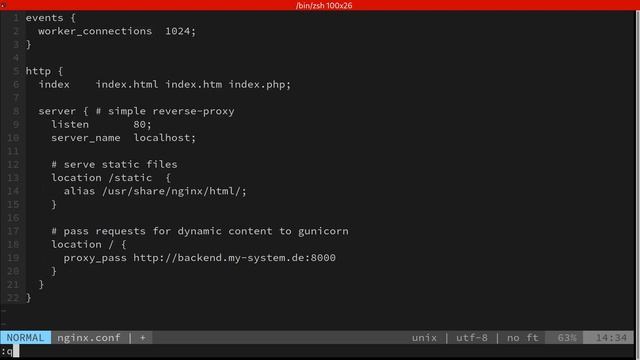Click the value '1024;'
640x360 pixels.
pos(180,31)
